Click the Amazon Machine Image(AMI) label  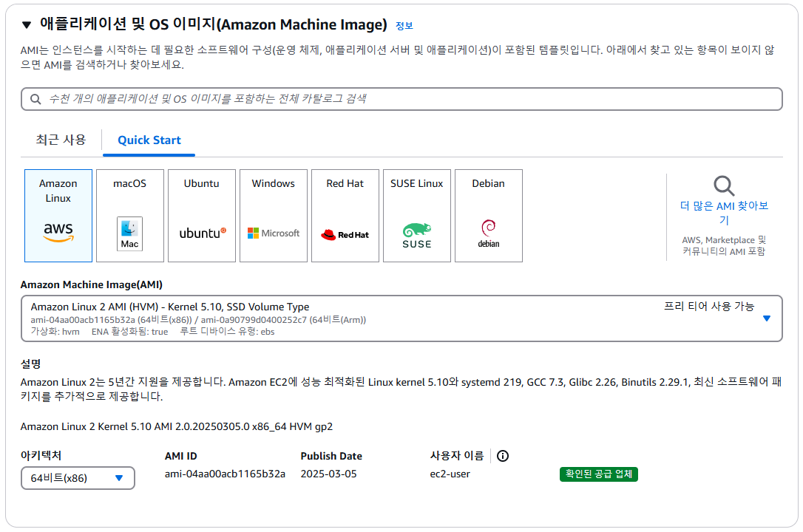[x=92, y=284]
